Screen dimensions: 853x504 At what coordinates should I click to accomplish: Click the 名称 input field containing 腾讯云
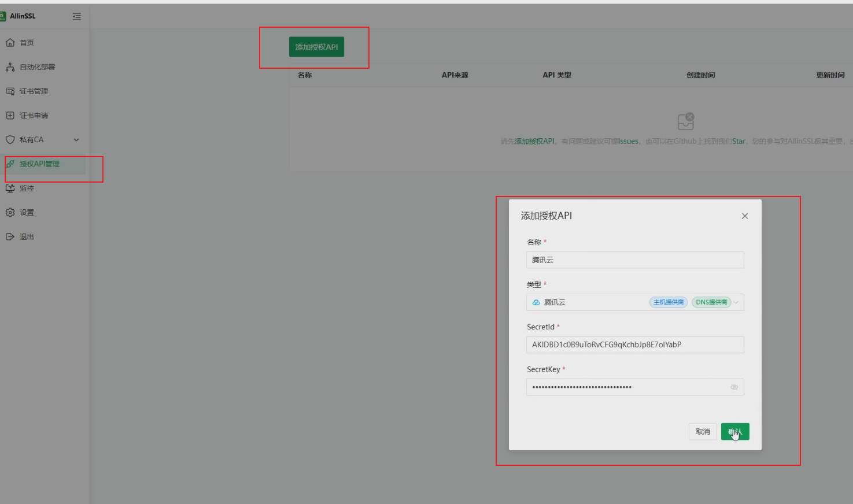pos(634,260)
